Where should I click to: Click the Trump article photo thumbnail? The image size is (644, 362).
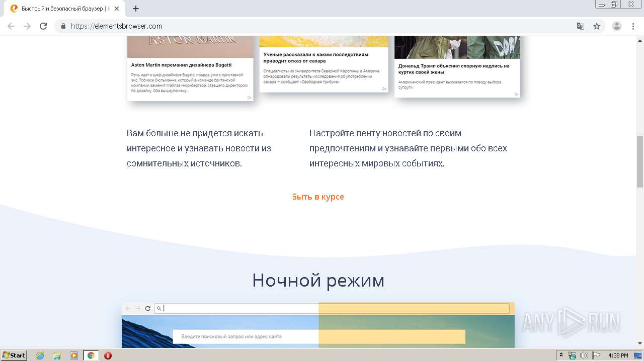tap(457, 47)
